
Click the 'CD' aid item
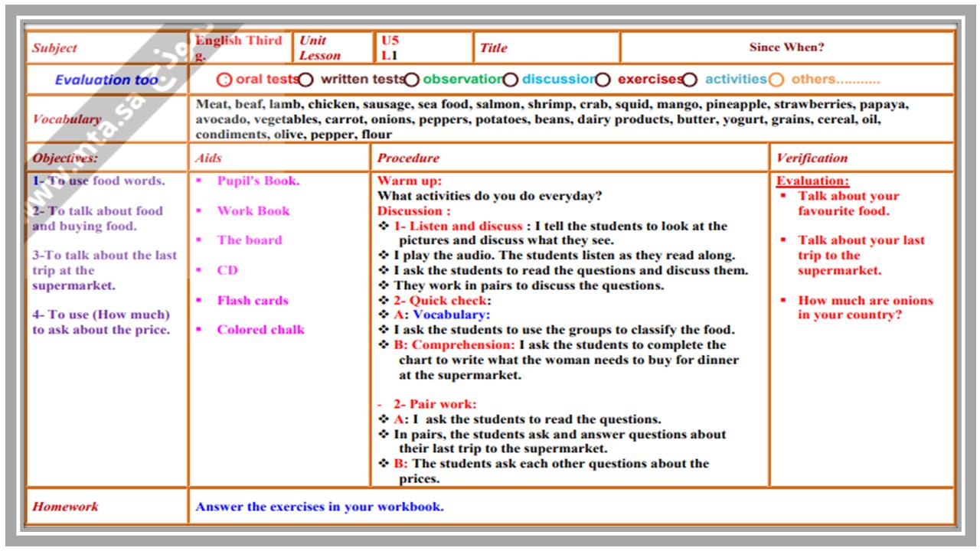pyautogui.click(x=227, y=270)
